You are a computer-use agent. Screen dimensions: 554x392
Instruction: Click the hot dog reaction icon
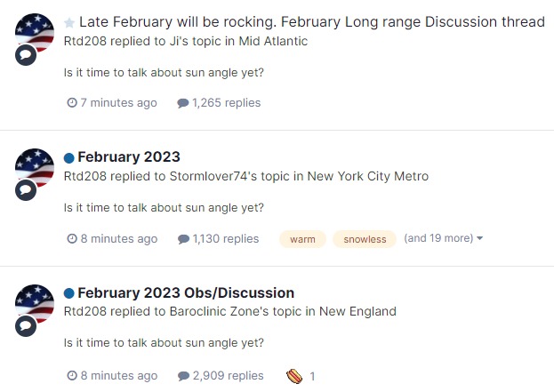(x=294, y=376)
